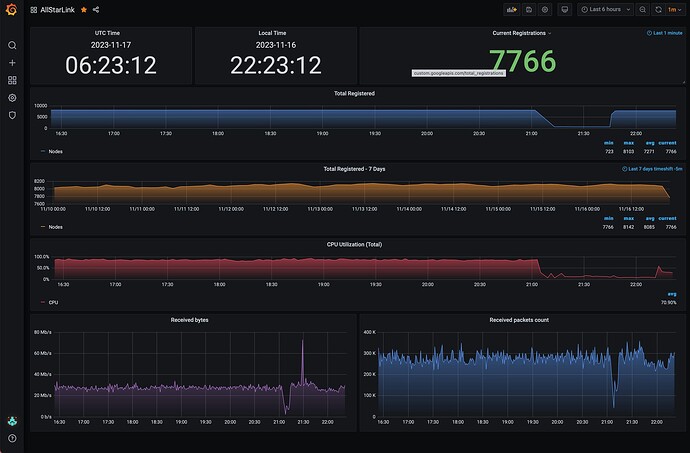Click the Nodes blue legend color line
690x453 pixels.
point(43,151)
